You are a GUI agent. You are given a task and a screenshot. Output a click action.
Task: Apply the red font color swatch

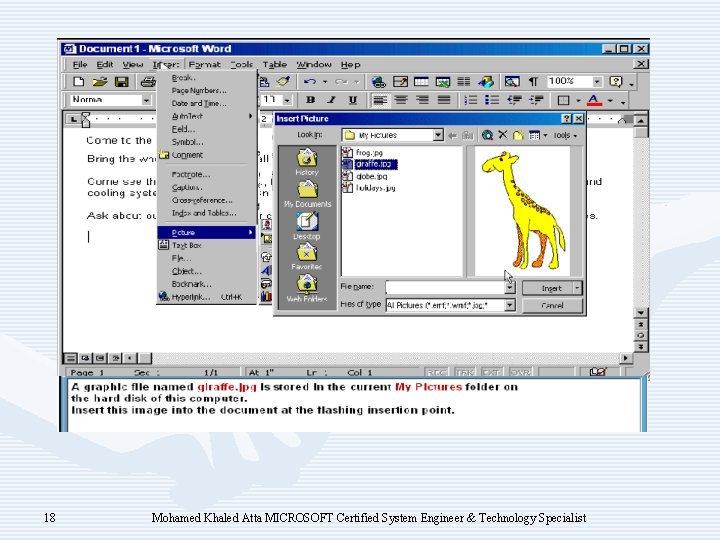(594, 100)
